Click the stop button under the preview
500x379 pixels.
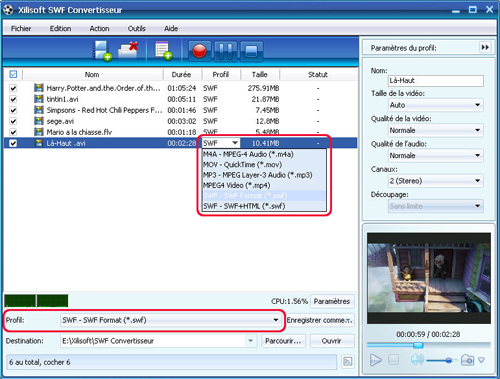[394, 360]
